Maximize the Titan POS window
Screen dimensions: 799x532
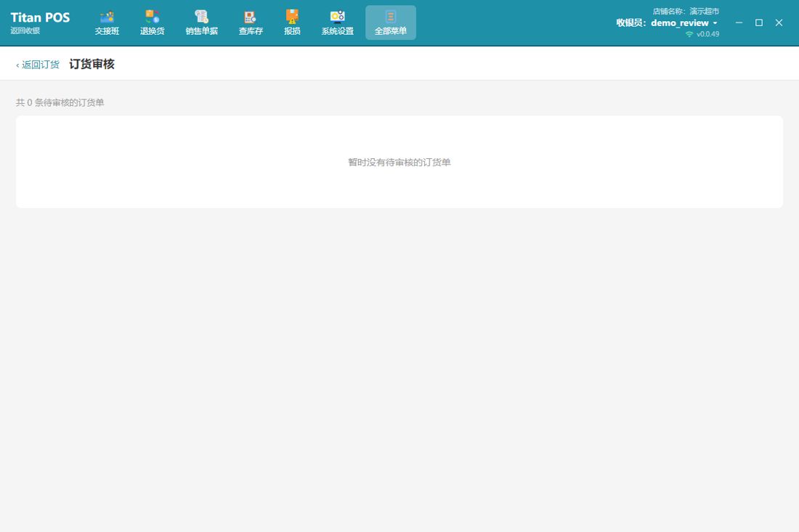(759, 23)
